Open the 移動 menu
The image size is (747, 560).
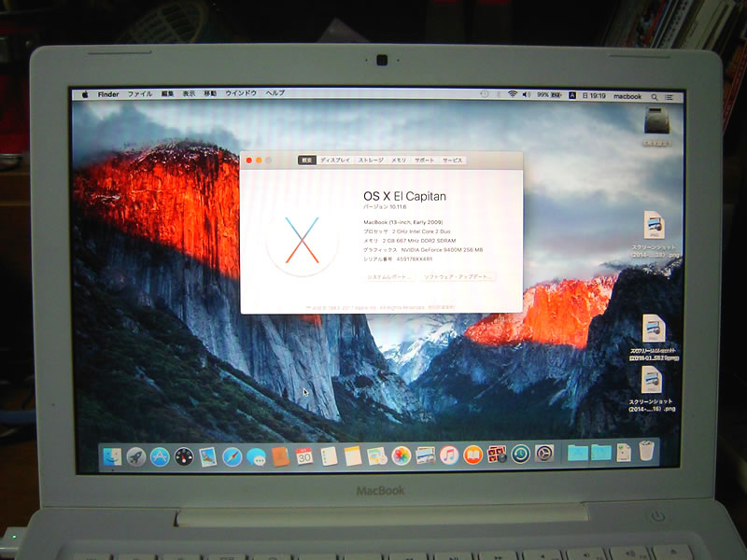coord(211,93)
